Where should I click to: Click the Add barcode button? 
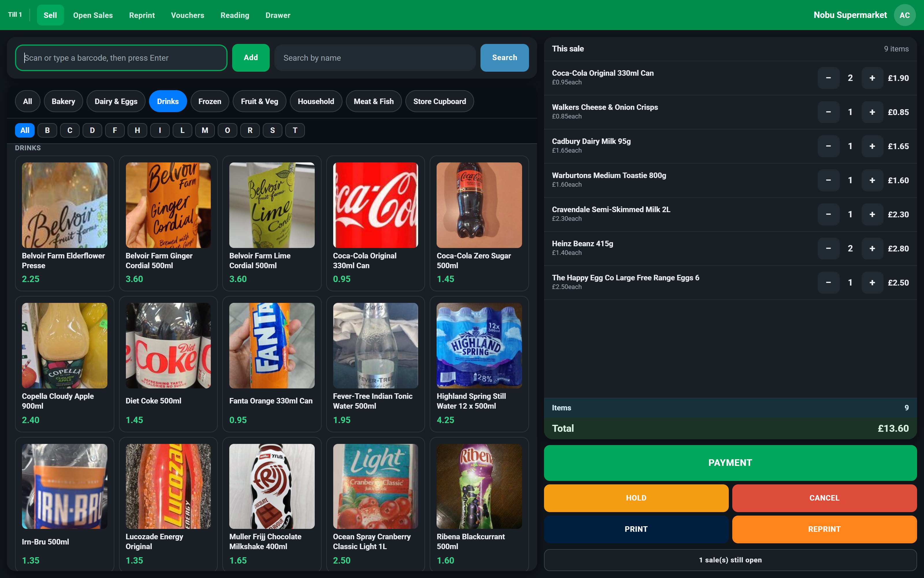click(x=251, y=58)
